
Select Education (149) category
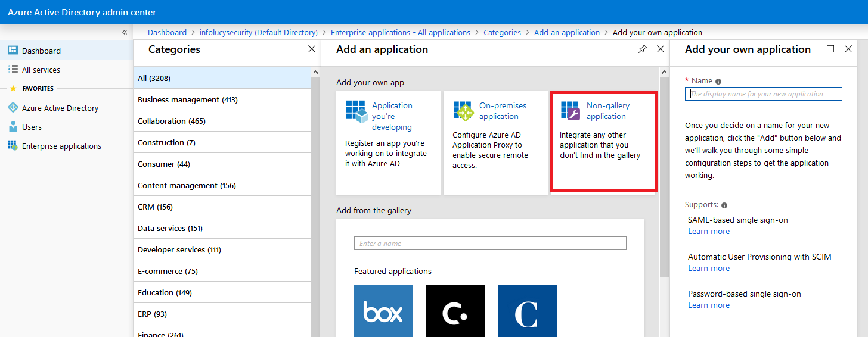[x=222, y=292]
